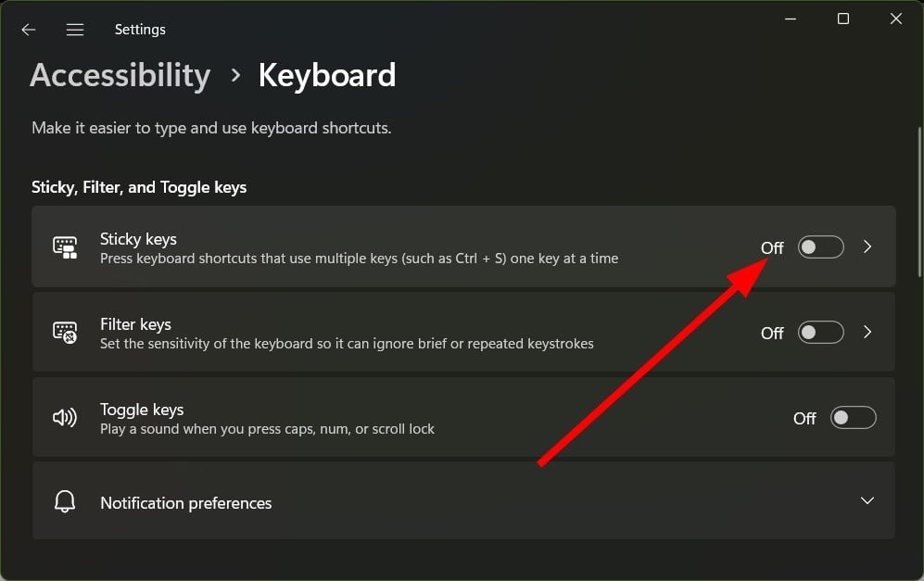Minimize the Settings window

point(791,19)
